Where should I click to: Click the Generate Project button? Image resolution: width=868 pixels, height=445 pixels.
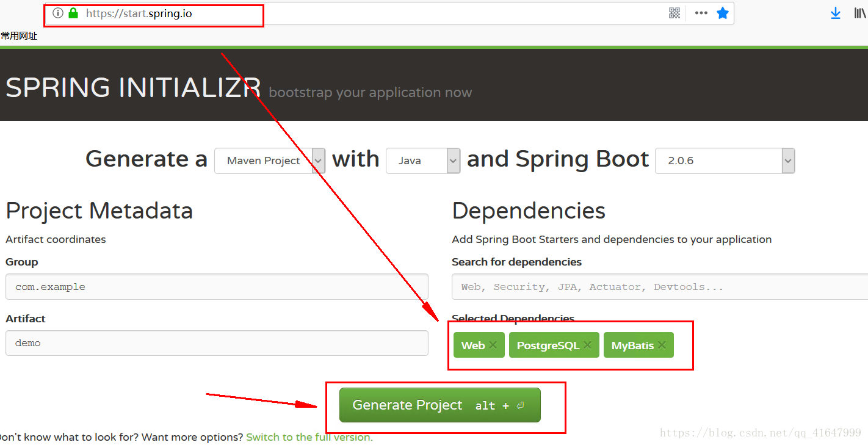tap(439, 405)
